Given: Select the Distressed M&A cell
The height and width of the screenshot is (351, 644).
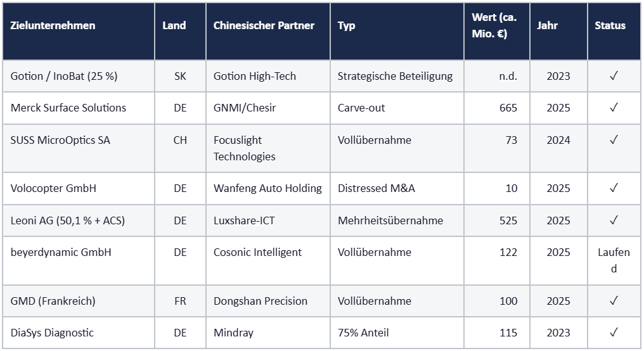Looking at the screenshot, I should coord(377,188).
